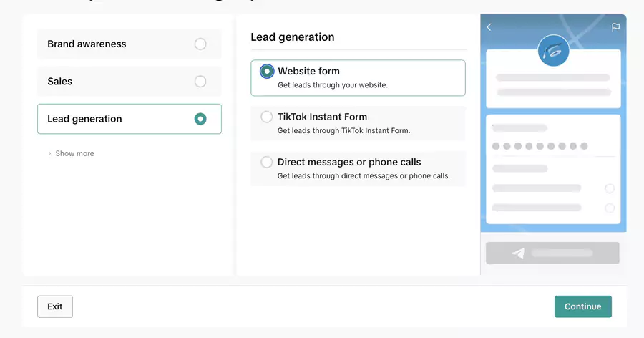Viewport: 644px width, 338px height.
Task: Click the phone preview send button bar
Action: [552, 253]
